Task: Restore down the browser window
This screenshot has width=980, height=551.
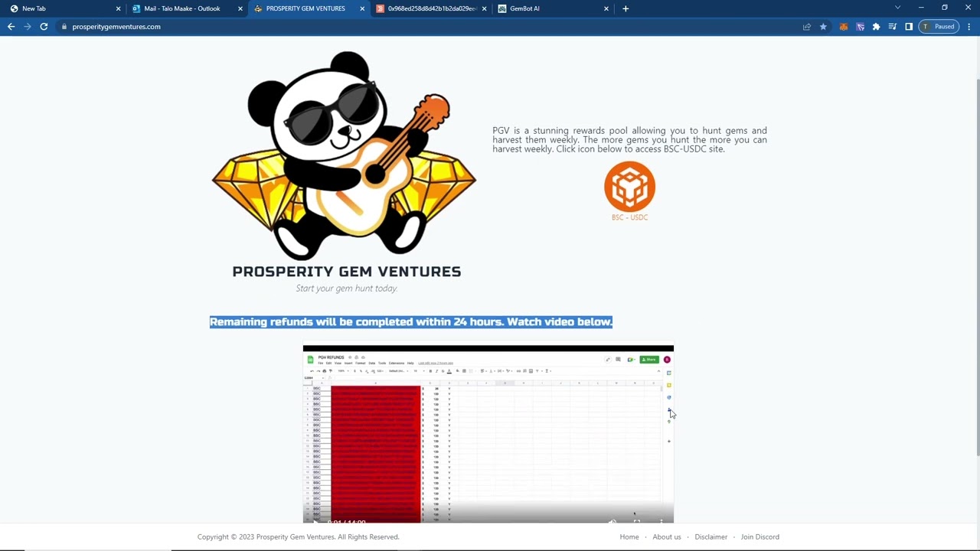Action: [x=945, y=8]
